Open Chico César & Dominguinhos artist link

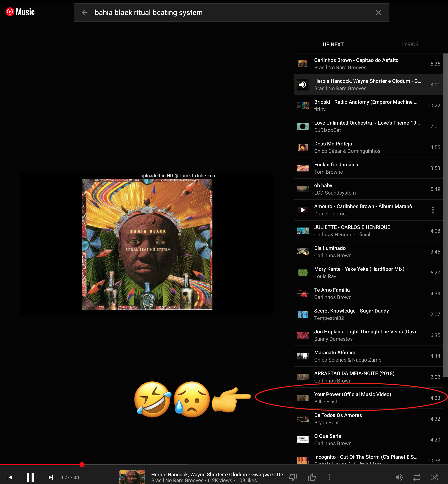(347, 151)
